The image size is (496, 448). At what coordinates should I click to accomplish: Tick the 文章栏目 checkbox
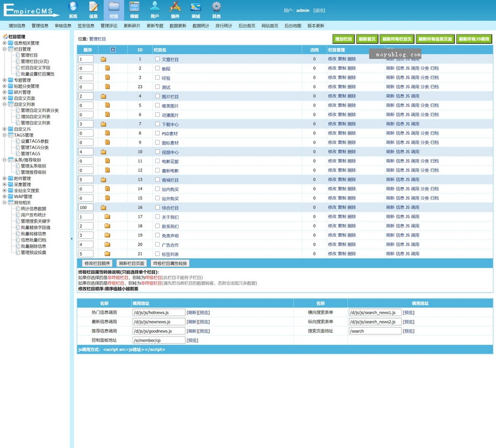[158, 59]
